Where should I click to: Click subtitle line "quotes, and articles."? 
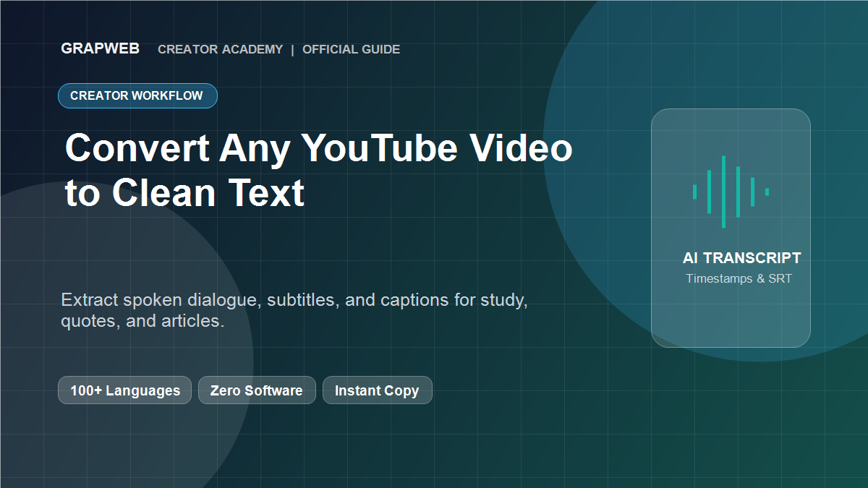coord(142,321)
